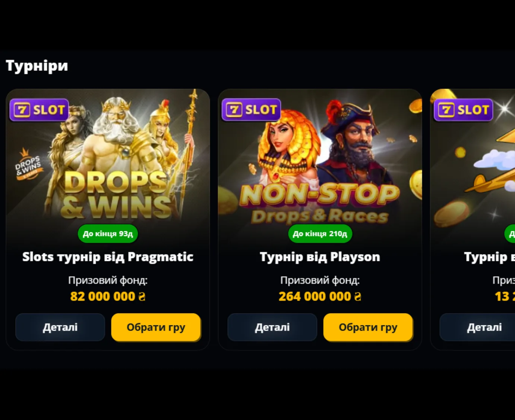Choose a game for Pragmatic tournament

[x=156, y=327]
